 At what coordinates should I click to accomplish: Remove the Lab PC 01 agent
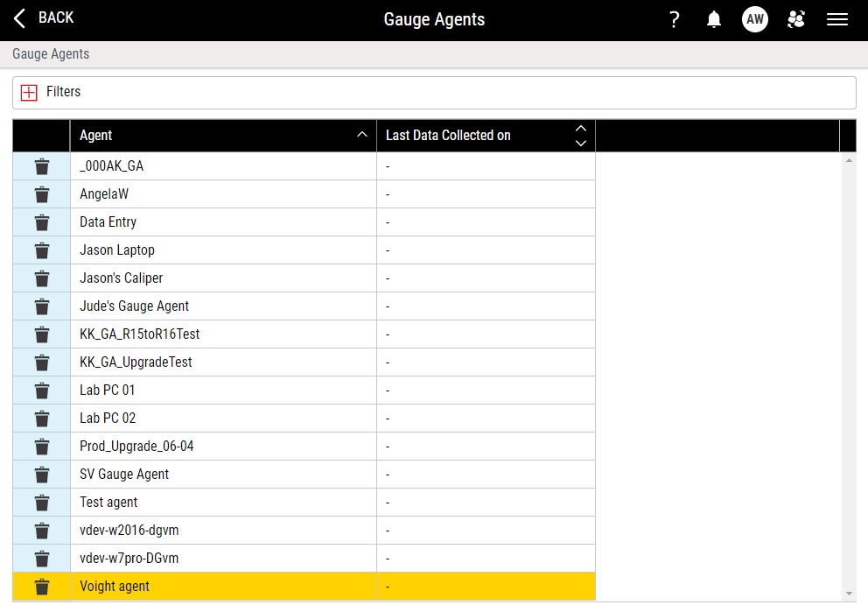[41, 390]
